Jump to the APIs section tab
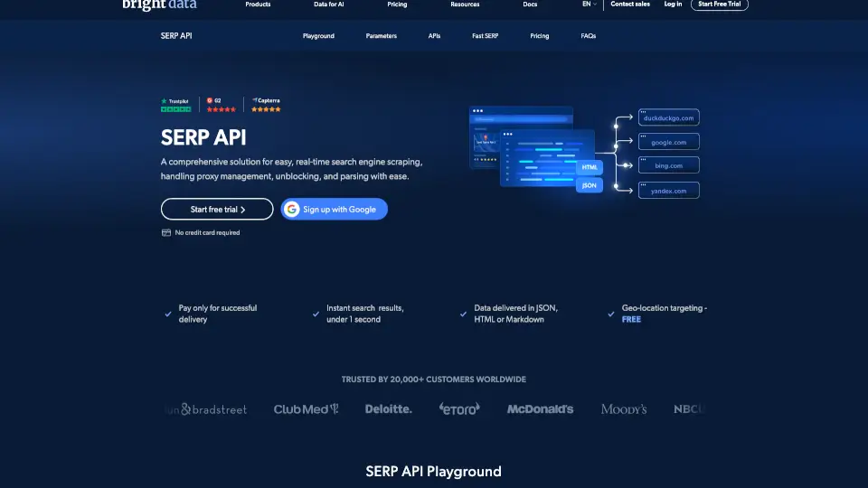 tap(434, 36)
